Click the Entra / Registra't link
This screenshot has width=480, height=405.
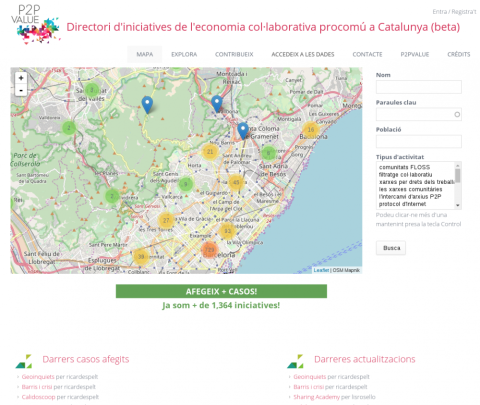[454, 12]
